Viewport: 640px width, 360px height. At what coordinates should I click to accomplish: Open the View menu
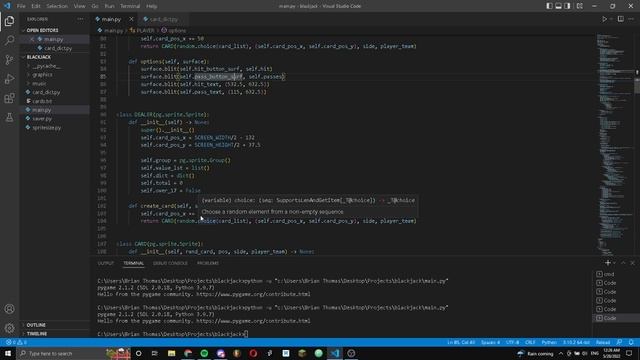(80, 6)
